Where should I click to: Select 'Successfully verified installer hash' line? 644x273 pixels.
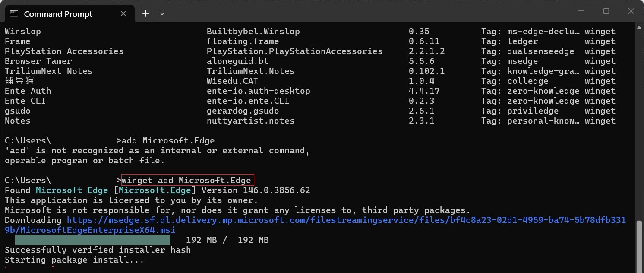click(x=98, y=250)
